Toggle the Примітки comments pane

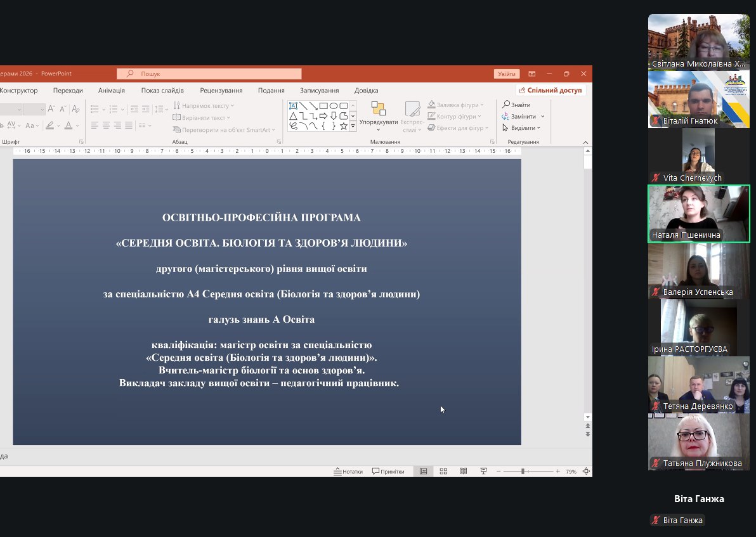point(388,471)
